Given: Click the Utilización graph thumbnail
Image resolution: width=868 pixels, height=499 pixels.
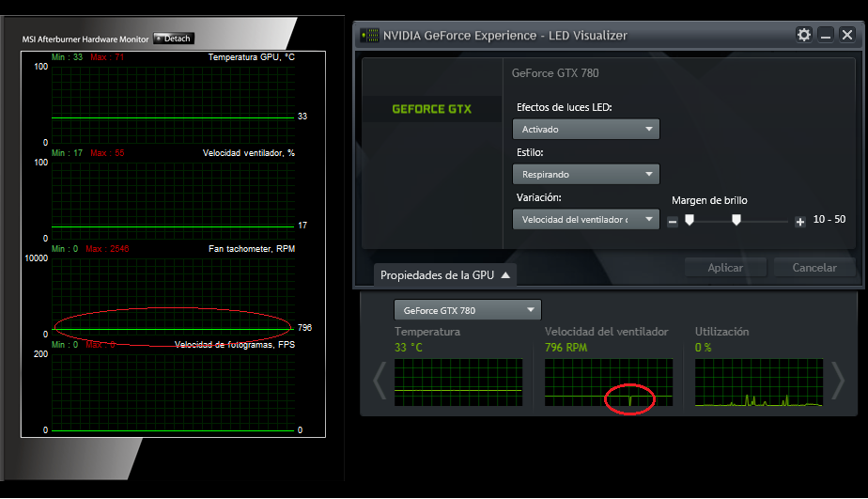Looking at the screenshot, I should [759, 382].
